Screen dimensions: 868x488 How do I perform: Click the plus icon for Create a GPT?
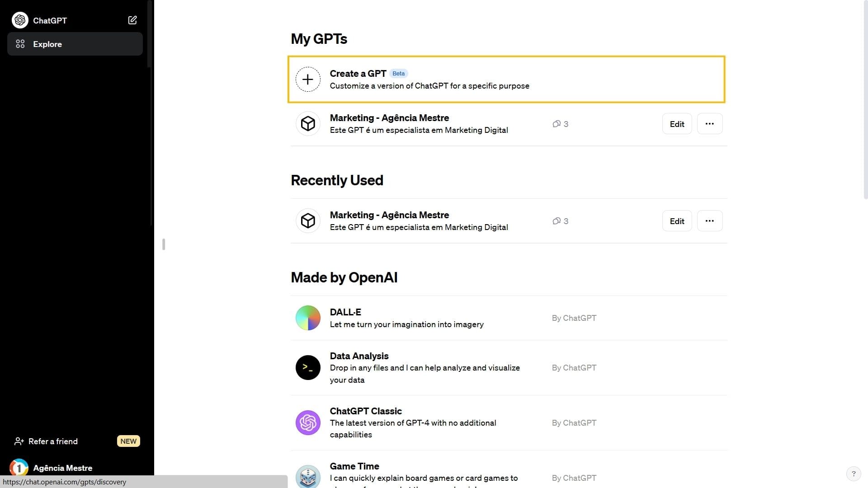point(308,80)
